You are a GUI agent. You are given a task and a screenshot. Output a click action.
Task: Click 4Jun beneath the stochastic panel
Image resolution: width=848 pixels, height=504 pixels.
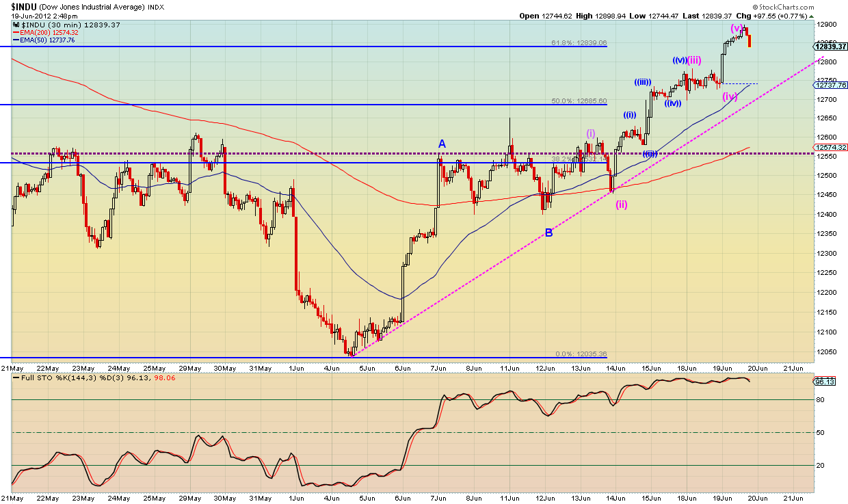pyautogui.click(x=331, y=499)
